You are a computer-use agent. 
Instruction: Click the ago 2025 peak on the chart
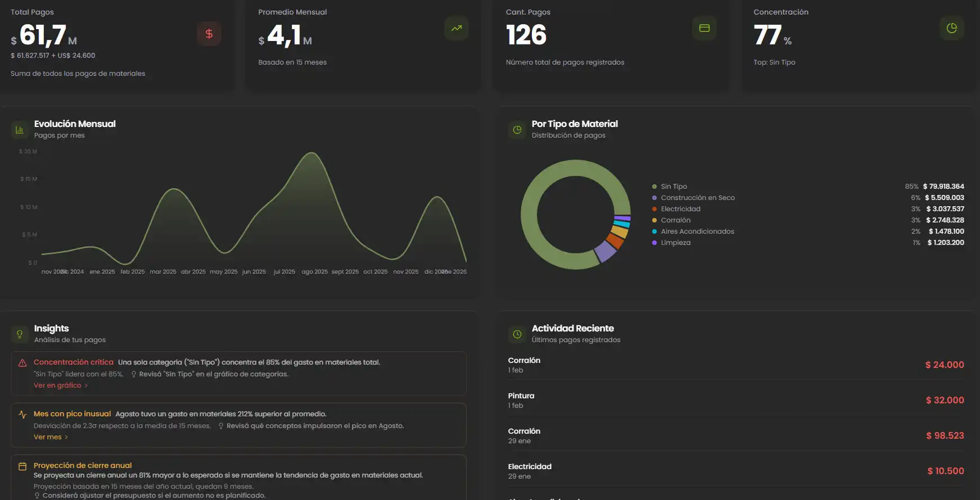310,153
